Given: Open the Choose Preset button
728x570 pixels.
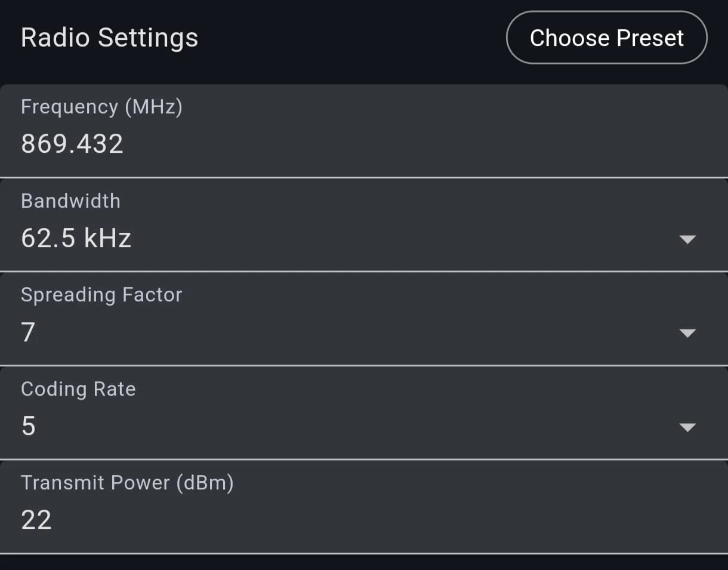Looking at the screenshot, I should [606, 38].
